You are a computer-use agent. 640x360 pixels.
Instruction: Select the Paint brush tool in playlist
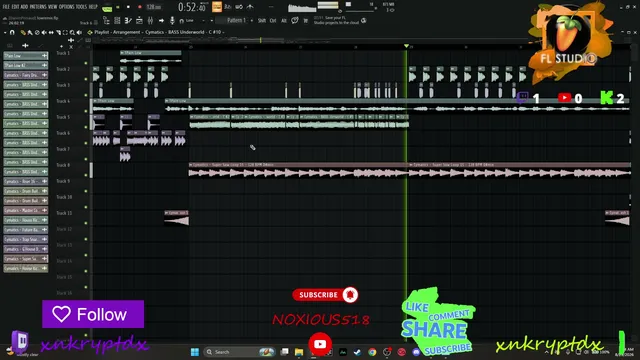30,32
